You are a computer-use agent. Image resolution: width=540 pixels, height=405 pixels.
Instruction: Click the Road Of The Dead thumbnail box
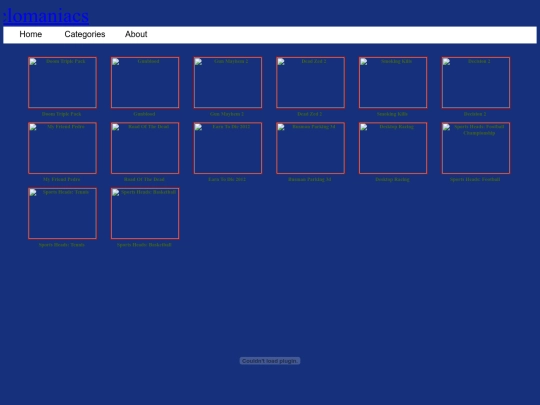[x=145, y=148]
